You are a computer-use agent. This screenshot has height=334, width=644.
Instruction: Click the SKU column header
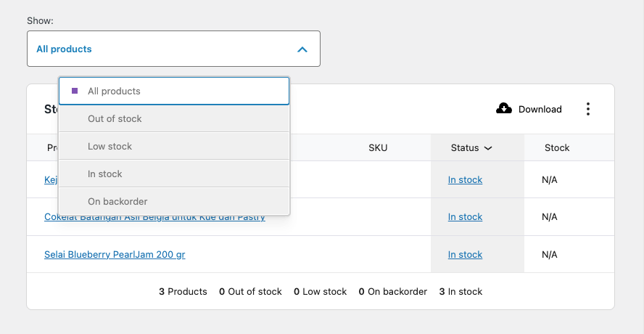point(378,148)
